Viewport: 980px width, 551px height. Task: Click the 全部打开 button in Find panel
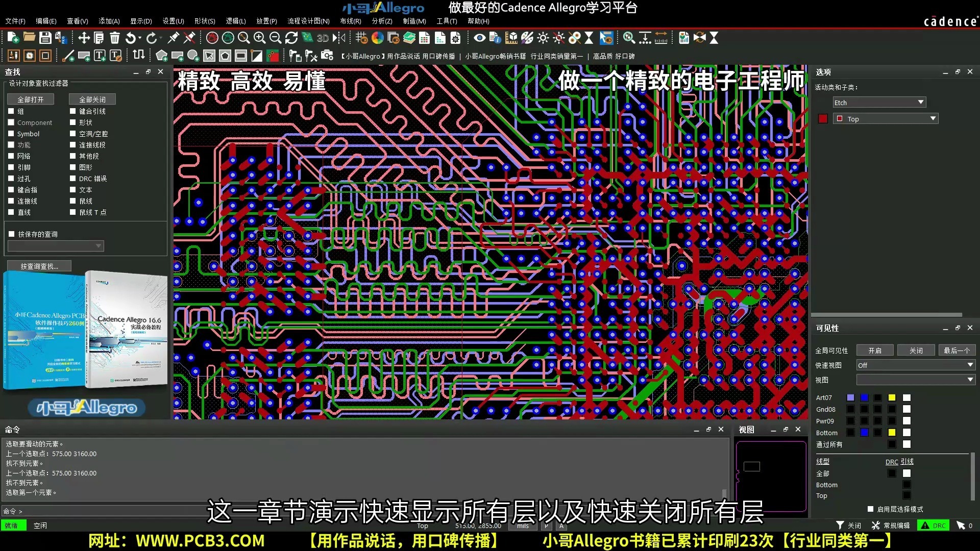[30, 98]
